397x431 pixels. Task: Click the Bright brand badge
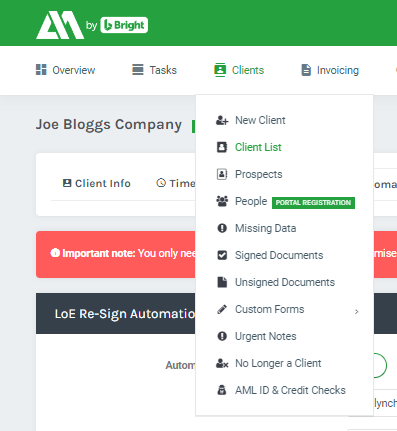coord(124,25)
